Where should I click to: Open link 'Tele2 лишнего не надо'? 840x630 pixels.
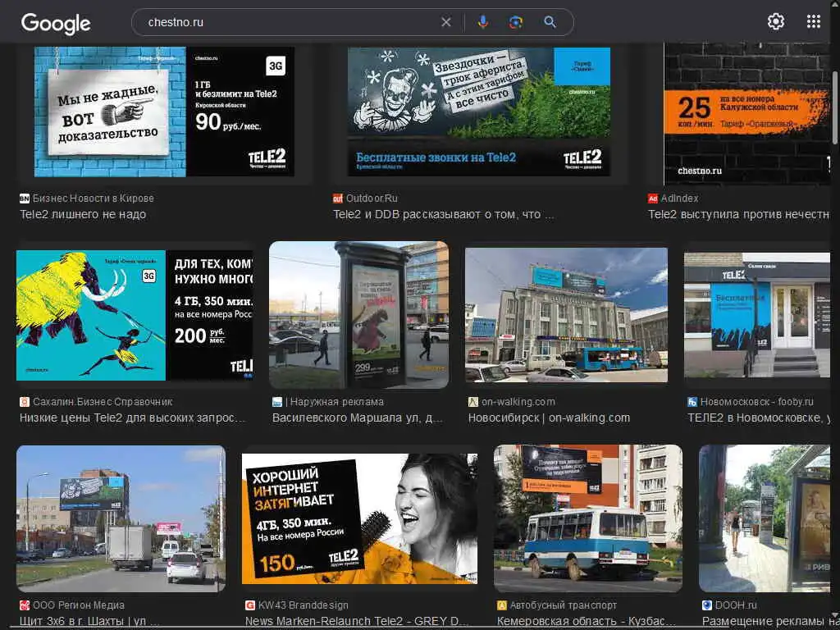83,214
